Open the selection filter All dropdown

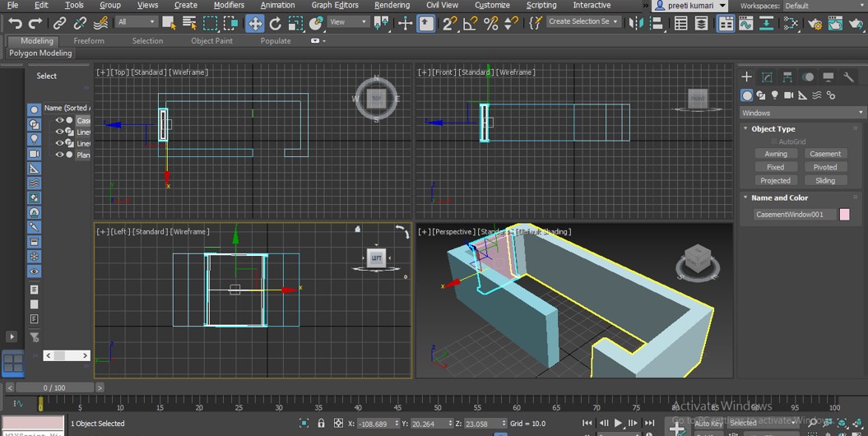pyautogui.click(x=136, y=22)
